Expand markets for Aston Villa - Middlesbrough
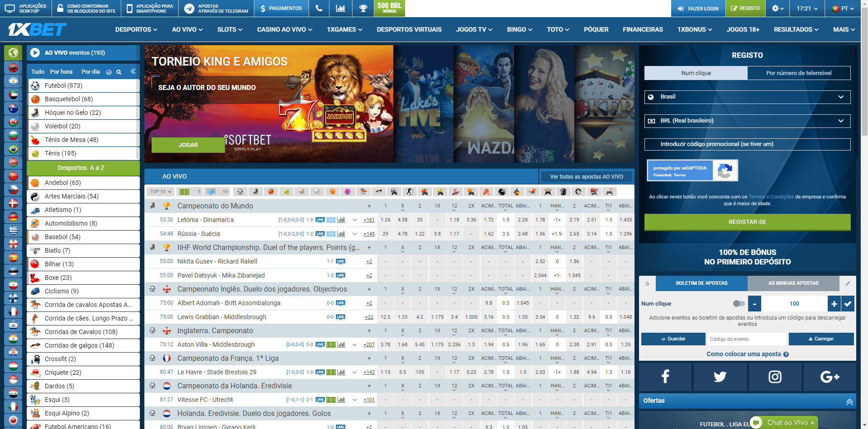Image resolution: width=868 pixels, height=429 pixels. coord(354,345)
